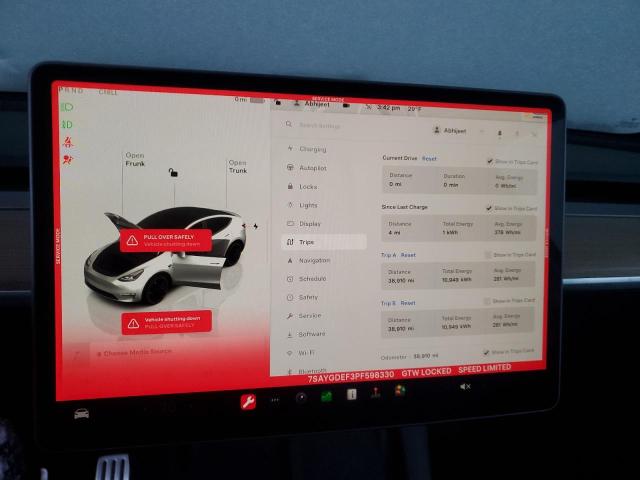Viewport: 640px width, 480px height.
Task: Tap the battery indicator next to 0 mi
Action: point(257,100)
